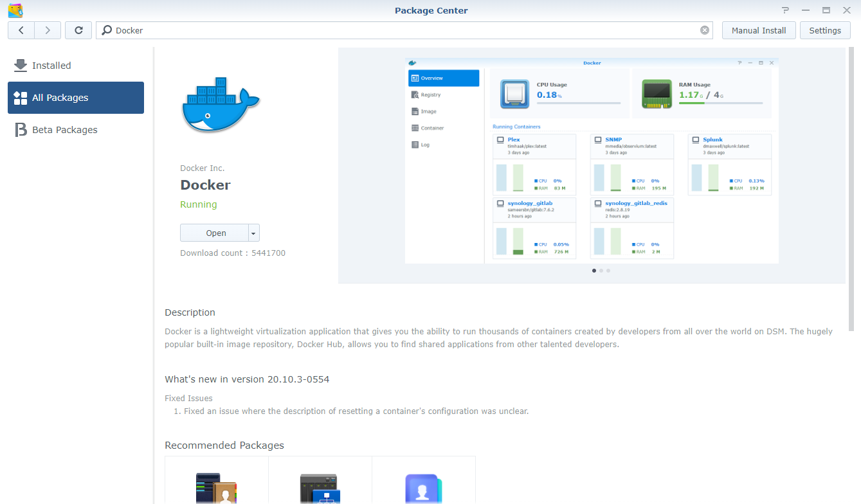Screen dimensions: 861x504
Task: Go back with the left arrow button
Action: (21, 30)
